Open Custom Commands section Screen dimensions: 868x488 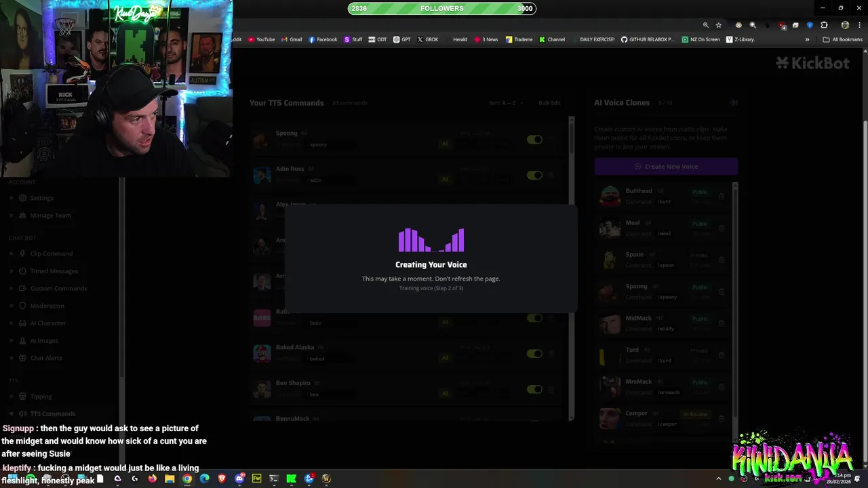[53, 288]
